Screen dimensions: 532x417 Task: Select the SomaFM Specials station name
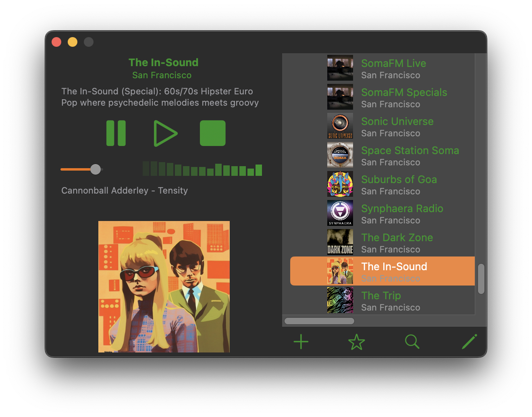[404, 92]
